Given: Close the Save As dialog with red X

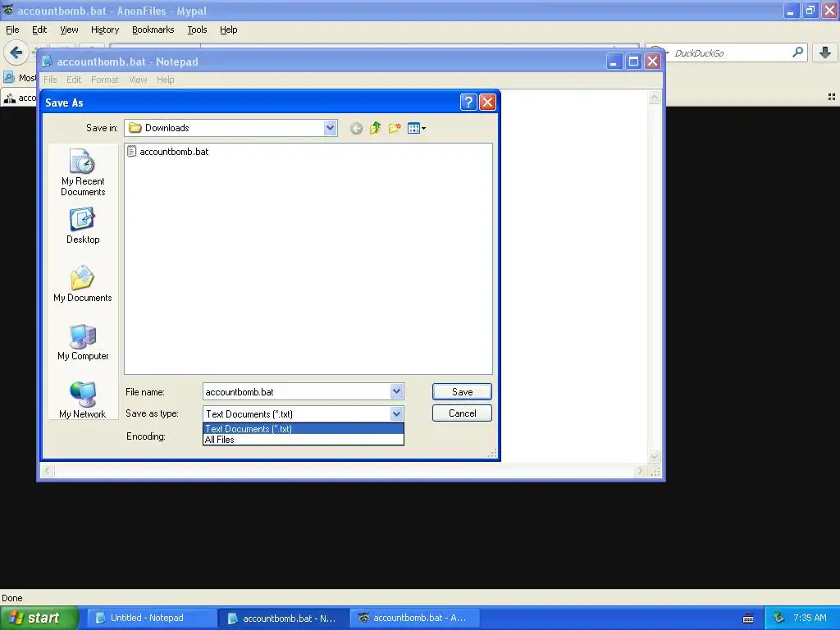Looking at the screenshot, I should tap(487, 103).
